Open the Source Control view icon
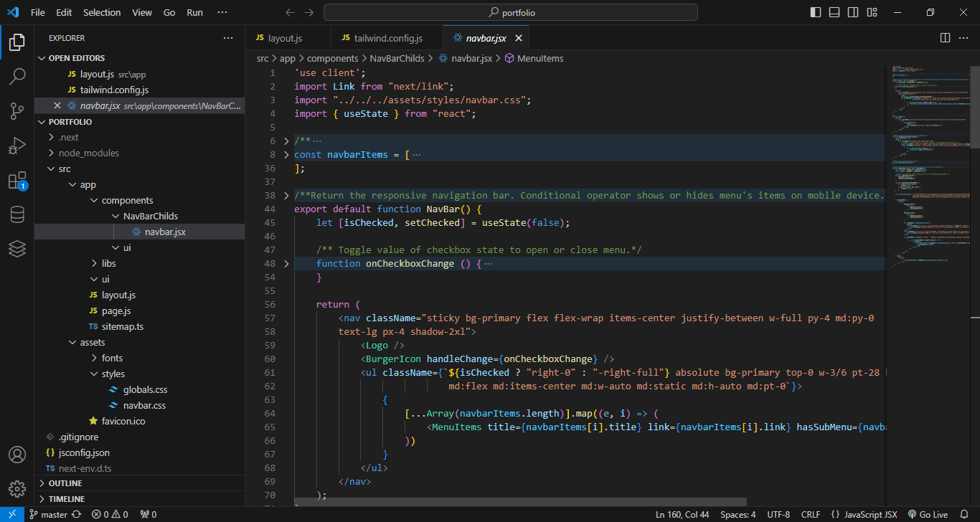Screen dimensions: 980x522 click(x=17, y=111)
